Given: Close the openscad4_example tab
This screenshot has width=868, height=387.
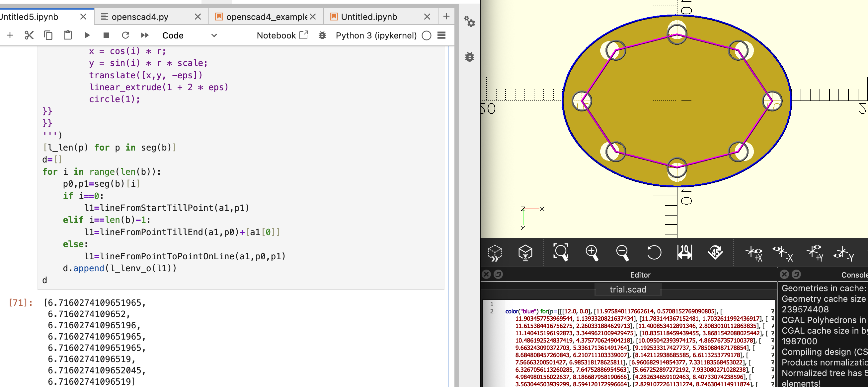Looking at the screenshot, I should coord(313,17).
